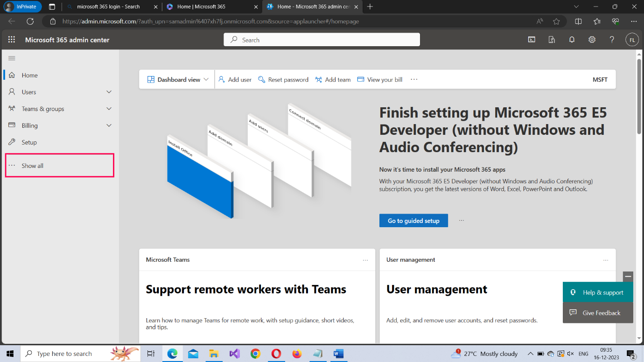Click the browser back arrow
The width and height of the screenshot is (644, 362).
pyautogui.click(x=12, y=21)
